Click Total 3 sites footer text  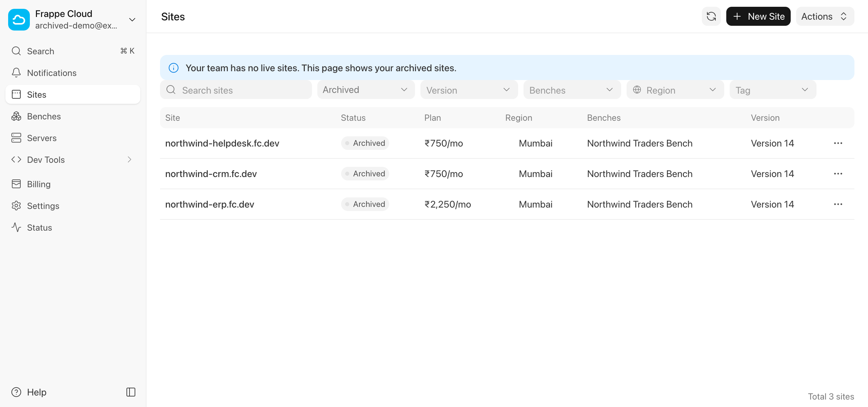(x=831, y=396)
